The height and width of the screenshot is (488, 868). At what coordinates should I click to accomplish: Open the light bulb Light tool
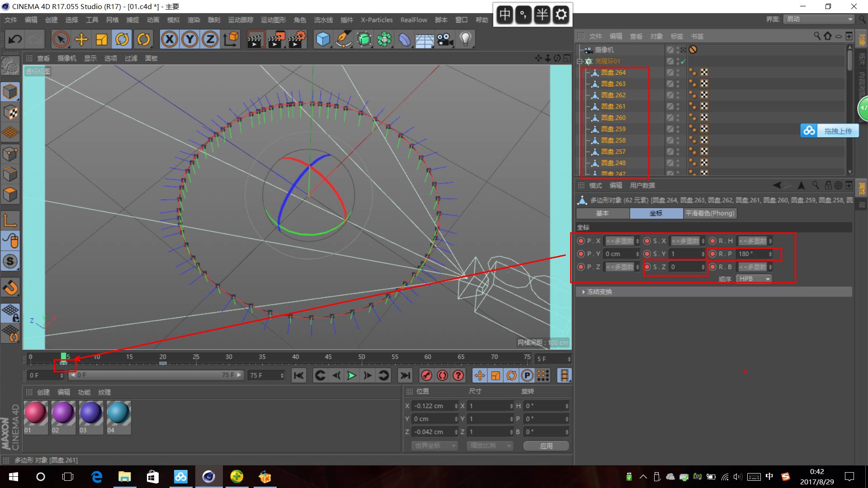pyautogui.click(x=466, y=39)
